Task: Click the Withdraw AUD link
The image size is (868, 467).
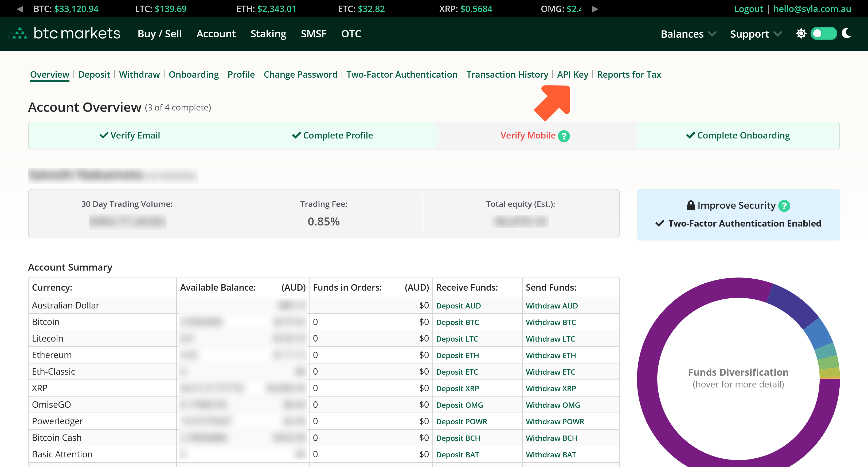Action: [x=552, y=306]
